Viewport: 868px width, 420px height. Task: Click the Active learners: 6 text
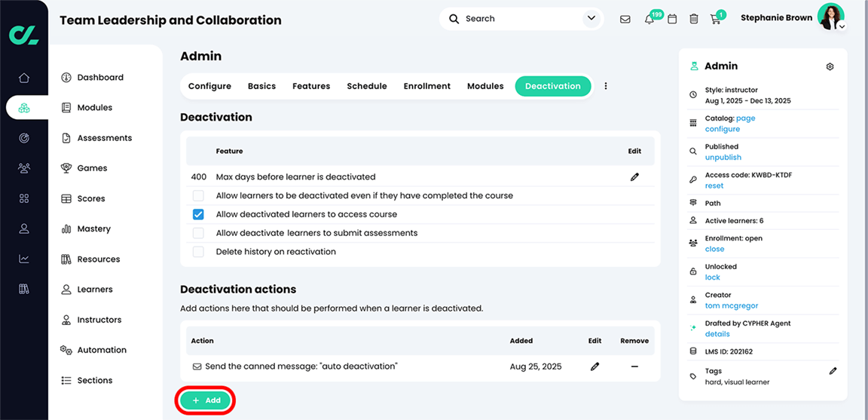point(734,220)
